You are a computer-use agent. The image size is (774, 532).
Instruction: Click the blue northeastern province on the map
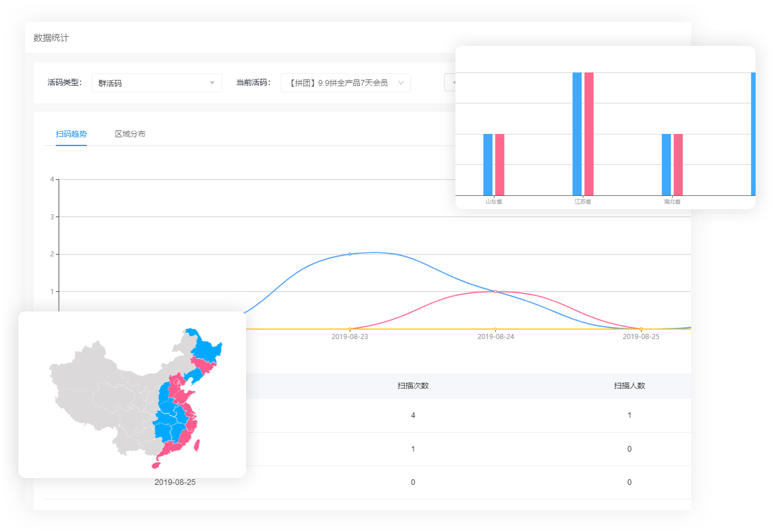click(206, 348)
